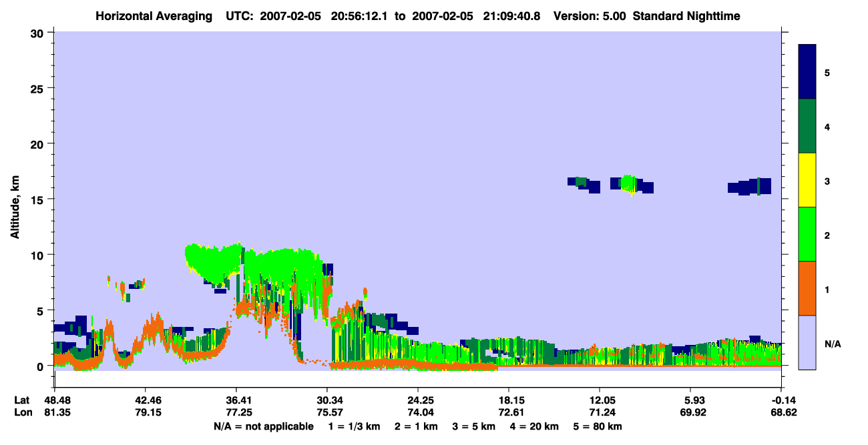Image resolution: width=868 pixels, height=445 pixels.
Task: Click the 'Lon' row label
Action: click(22, 412)
